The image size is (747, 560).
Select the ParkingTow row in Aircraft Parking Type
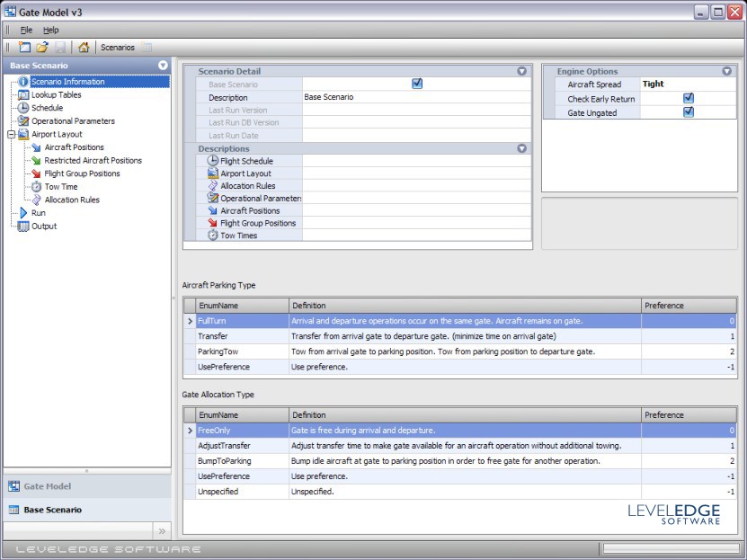[x=218, y=351]
